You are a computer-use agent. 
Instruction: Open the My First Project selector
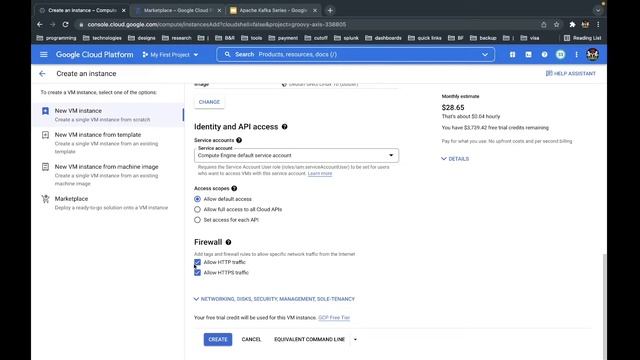pyautogui.click(x=170, y=54)
